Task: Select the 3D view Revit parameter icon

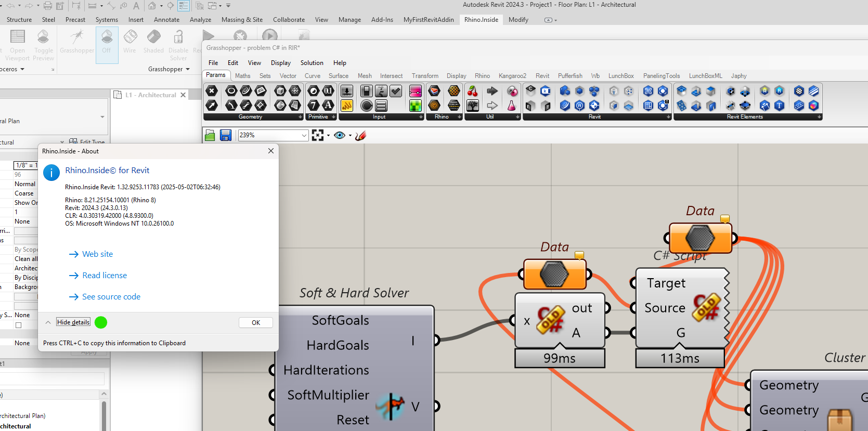Action: point(648,91)
